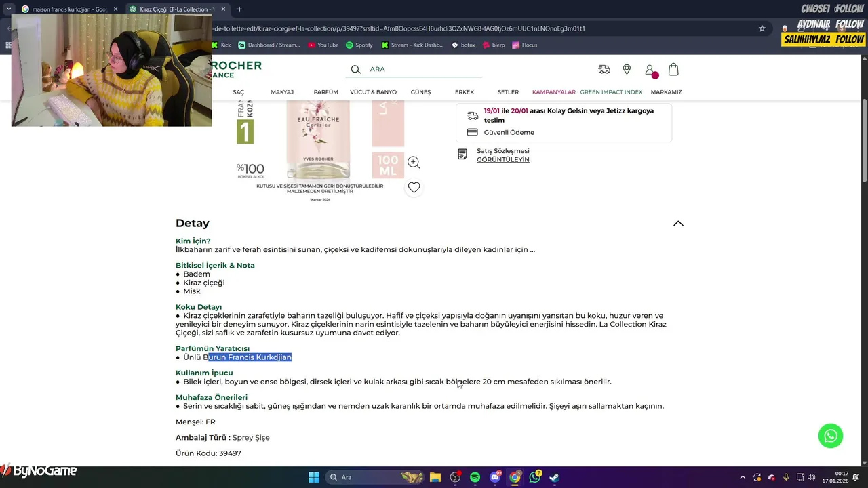Click the Kullanım İpucu heading
Image resolution: width=868 pixels, height=488 pixels.
pos(204,373)
